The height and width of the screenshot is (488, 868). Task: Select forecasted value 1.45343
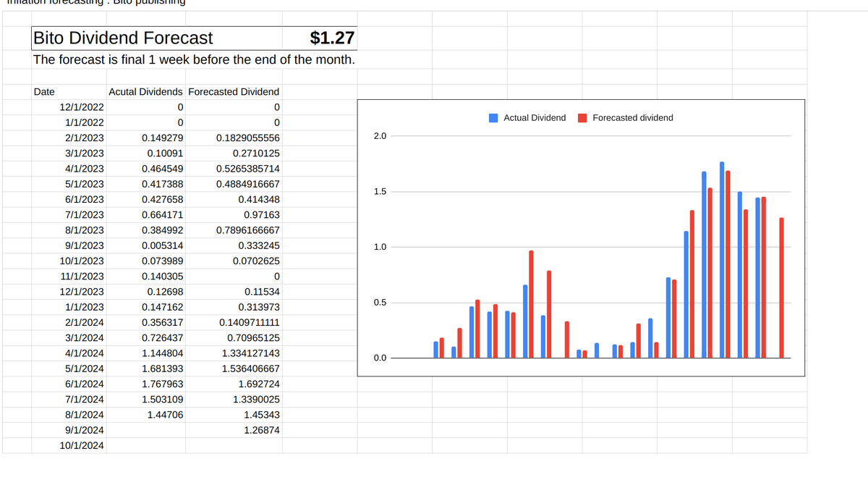click(234, 415)
